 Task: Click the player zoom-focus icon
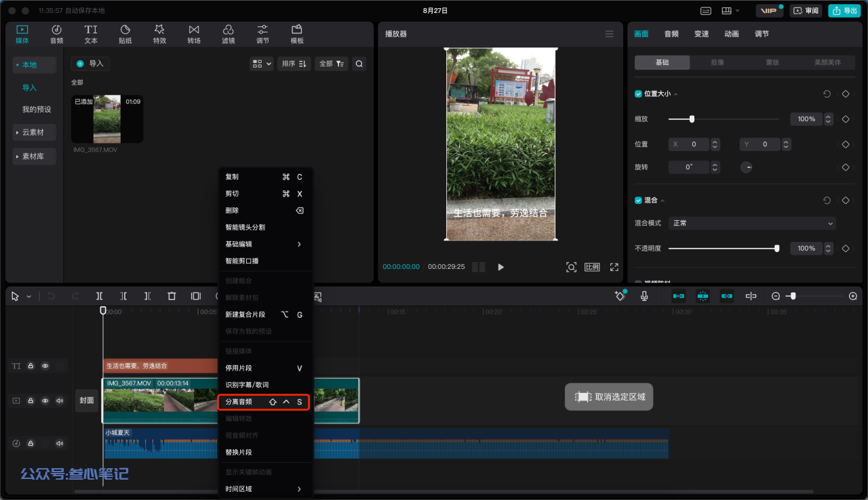click(x=571, y=267)
